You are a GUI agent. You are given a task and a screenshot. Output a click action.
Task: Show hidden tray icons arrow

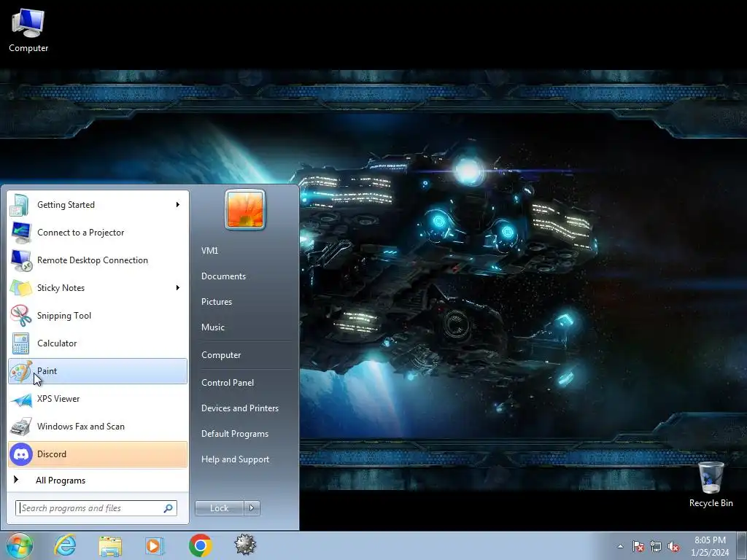click(x=620, y=546)
